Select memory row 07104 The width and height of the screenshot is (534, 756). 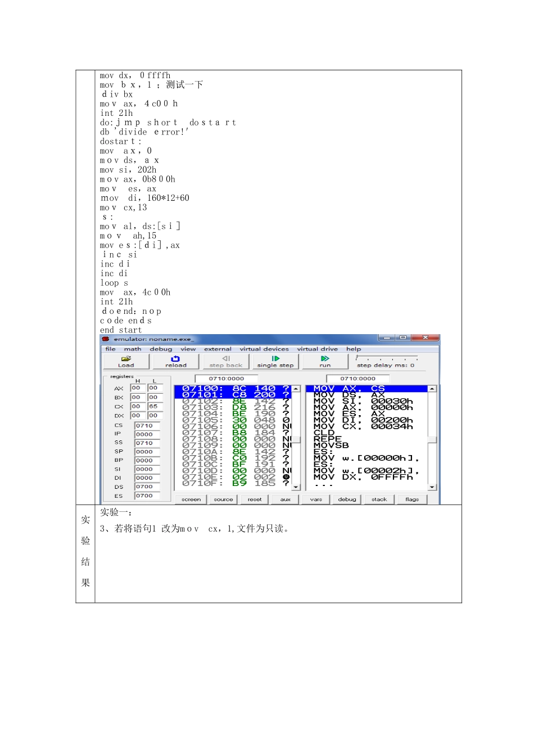[x=233, y=414]
